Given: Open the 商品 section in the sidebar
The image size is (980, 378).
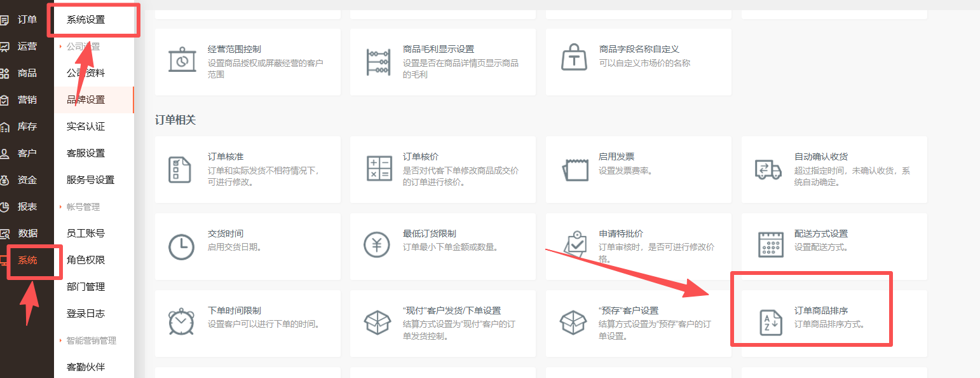Looking at the screenshot, I should point(27,73).
